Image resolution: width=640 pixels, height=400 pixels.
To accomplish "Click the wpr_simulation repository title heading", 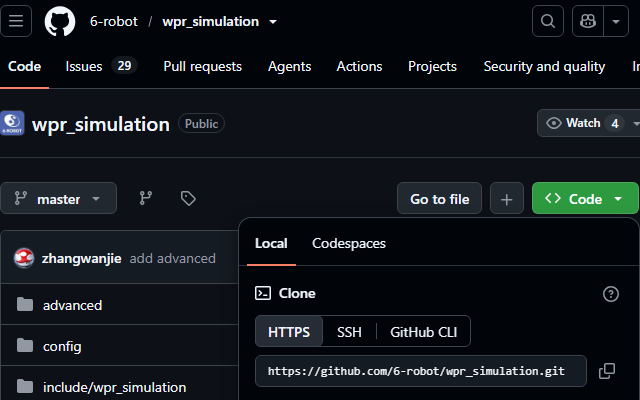I will point(101,124).
